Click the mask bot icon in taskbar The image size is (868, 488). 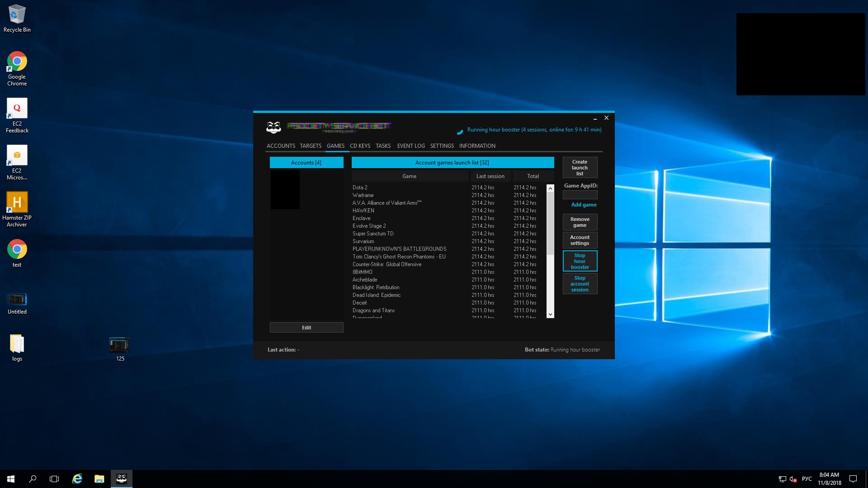click(x=121, y=479)
